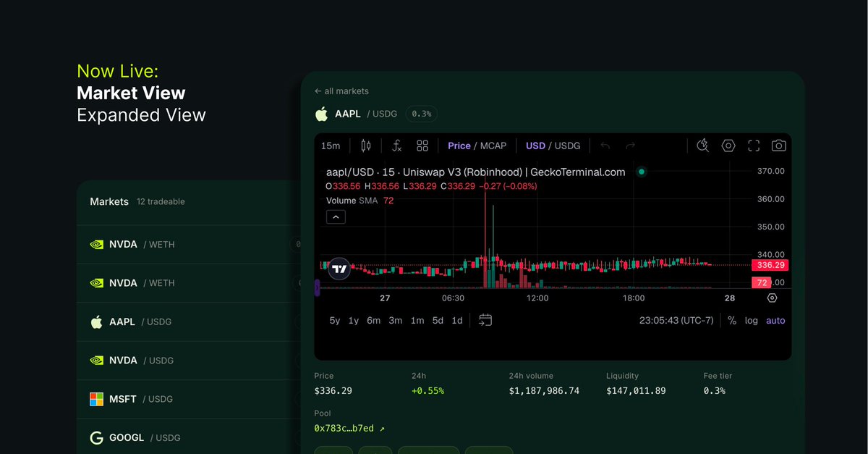Click the $147,011.89 liquidity value
The height and width of the screenshot is (454, 868).
coord(637,390)
